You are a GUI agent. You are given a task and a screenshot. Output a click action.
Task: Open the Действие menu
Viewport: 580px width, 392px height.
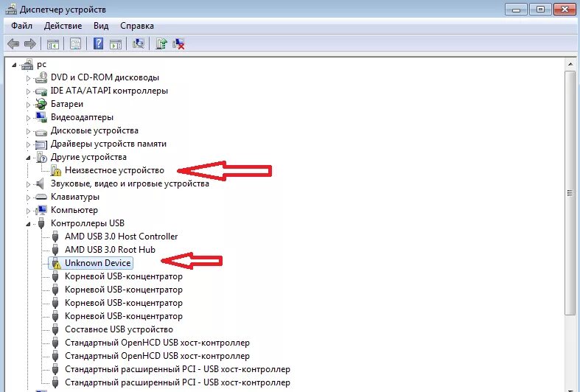pyautogui.click(x=63, y=26)
